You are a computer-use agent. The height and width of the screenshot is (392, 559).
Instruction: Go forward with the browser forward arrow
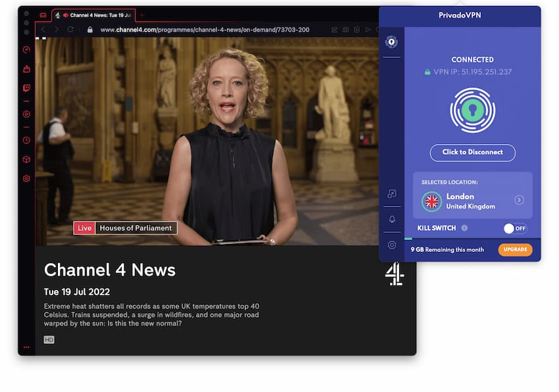coord(57,30)
